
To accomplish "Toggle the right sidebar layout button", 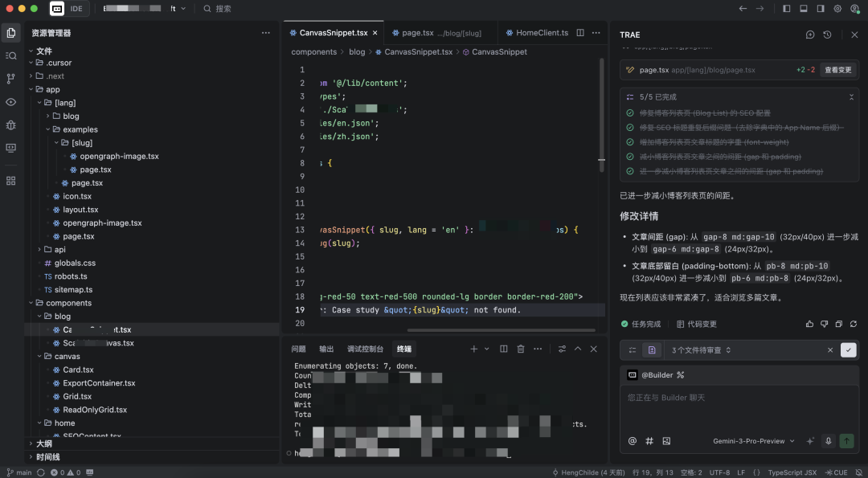I will point(820,9).
